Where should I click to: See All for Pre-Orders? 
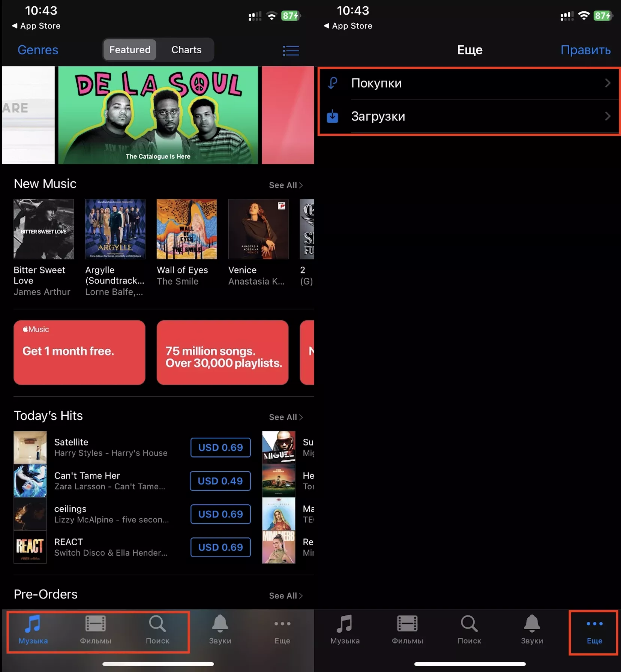point(286,595)
